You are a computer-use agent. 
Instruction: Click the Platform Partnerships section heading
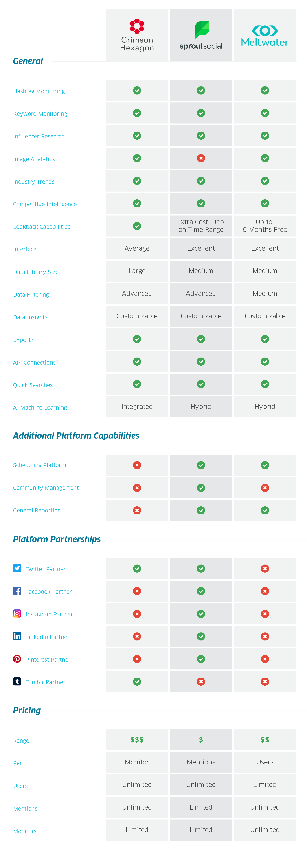coord(57,539)
